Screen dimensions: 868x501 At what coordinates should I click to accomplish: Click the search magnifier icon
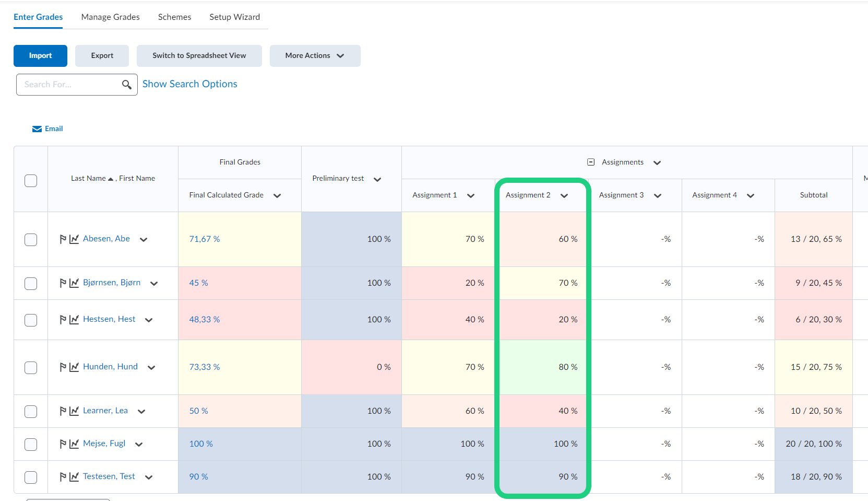coord(126,85)
